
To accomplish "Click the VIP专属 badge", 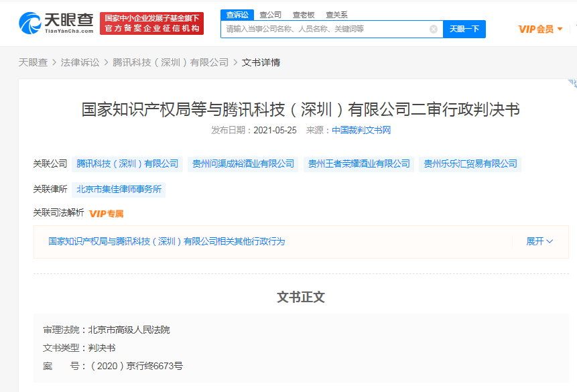I will click(x=107, y=214).
